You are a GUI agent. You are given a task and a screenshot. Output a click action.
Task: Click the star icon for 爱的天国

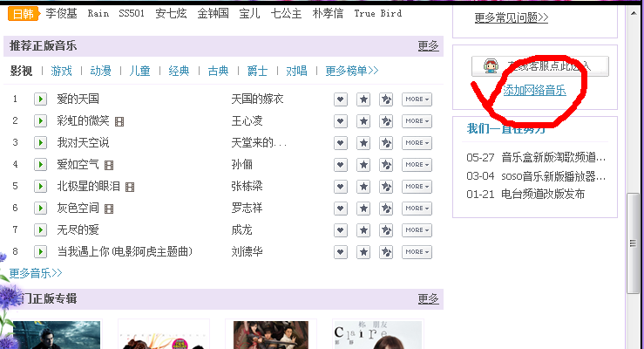(363, 99)
